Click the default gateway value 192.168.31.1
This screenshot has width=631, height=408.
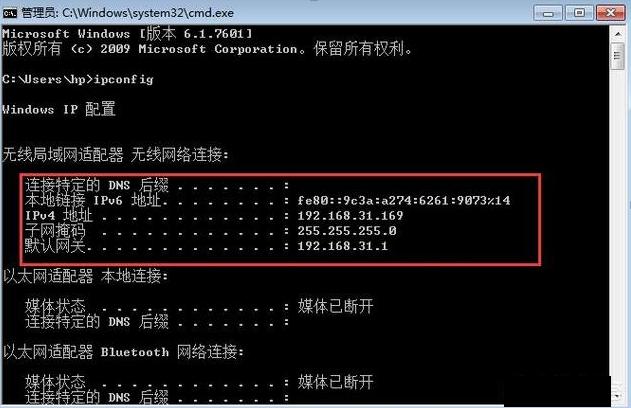pyautogui.click(x=342, y=246)
